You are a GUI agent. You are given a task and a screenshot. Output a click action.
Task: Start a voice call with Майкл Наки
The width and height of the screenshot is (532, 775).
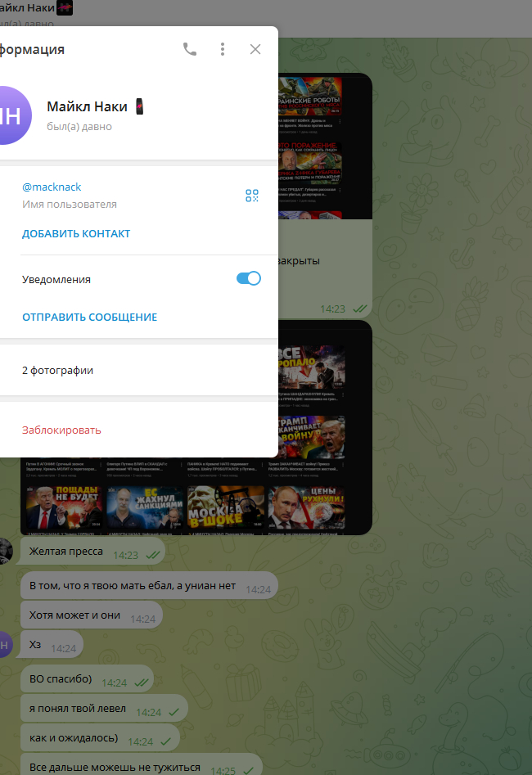click(190, 49)
